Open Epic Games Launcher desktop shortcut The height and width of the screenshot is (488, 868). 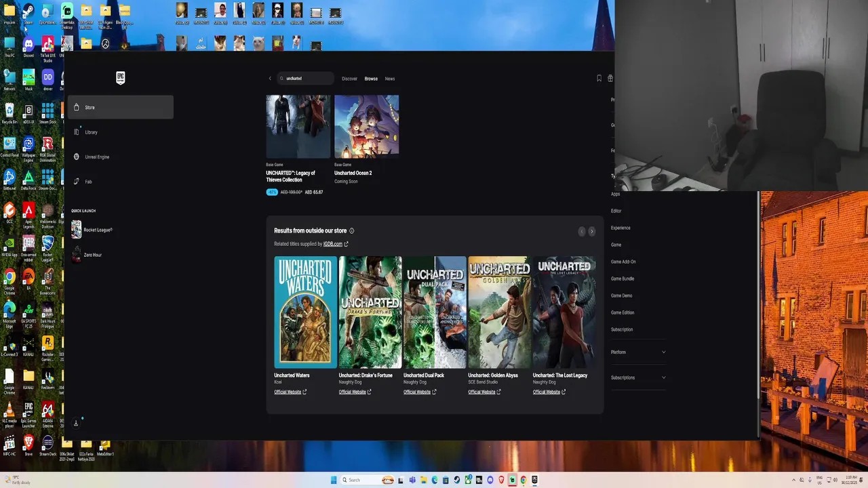[x=28, y=415]
